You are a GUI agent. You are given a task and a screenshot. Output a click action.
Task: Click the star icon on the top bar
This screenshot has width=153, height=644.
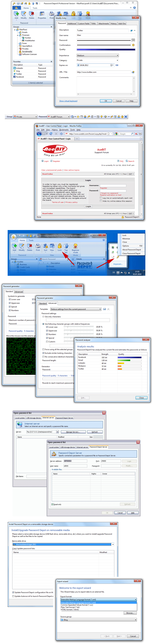tap(78, 117)
